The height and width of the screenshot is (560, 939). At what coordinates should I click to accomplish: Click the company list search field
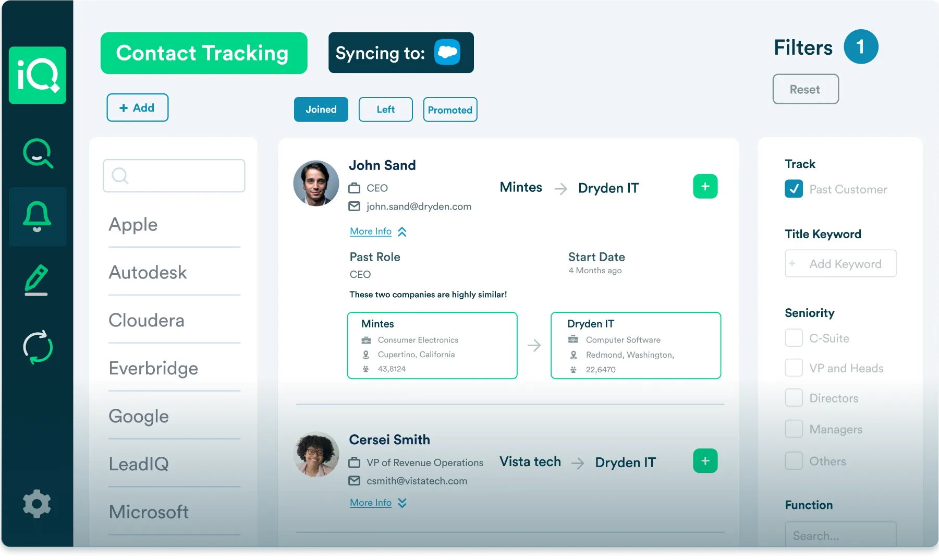pyautogui.click(x=174, y=176)
